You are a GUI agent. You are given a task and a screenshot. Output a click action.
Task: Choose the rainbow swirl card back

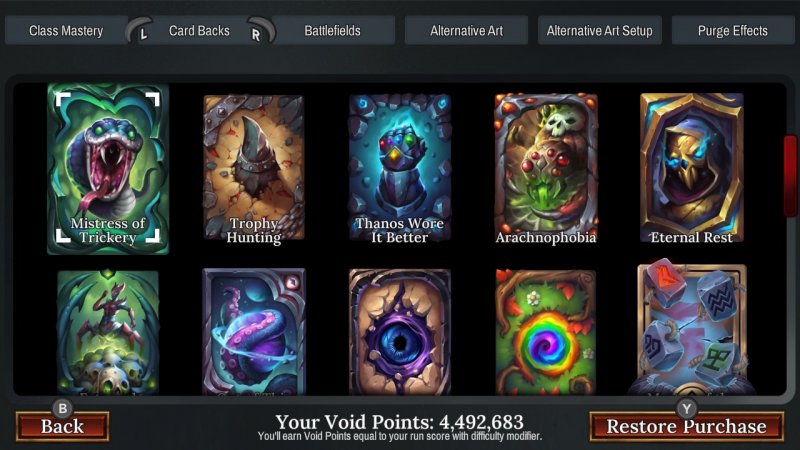[545, 332]
